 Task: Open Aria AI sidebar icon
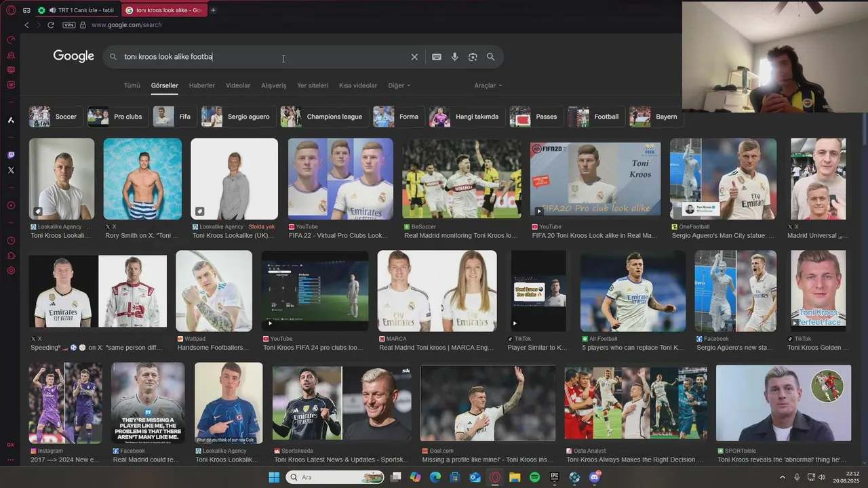coord(11,120)
